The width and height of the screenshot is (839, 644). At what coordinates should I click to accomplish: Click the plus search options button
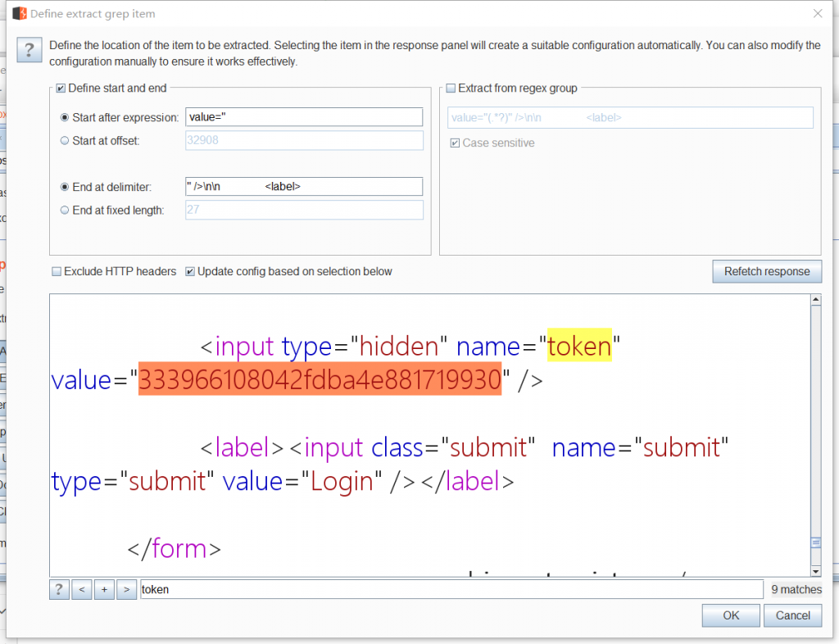point(103,589)
